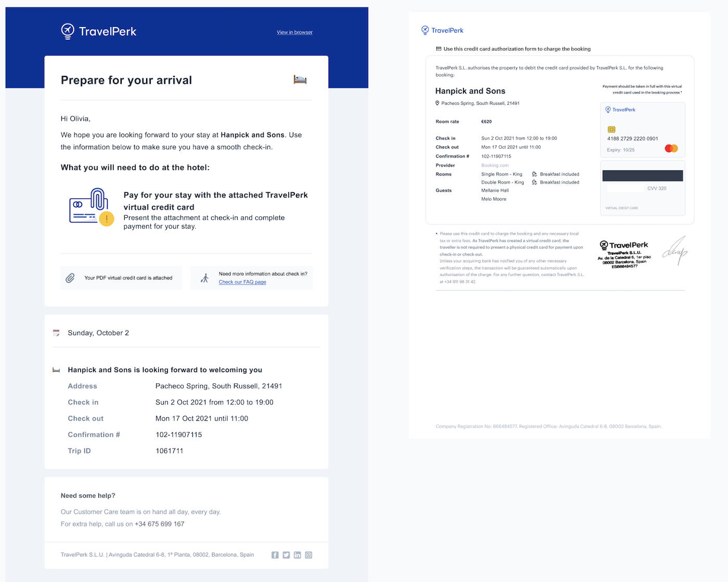Click guest name Mellanie Hall
The height and width of the screenshot is (582, 728).
[x=495, y=191]
